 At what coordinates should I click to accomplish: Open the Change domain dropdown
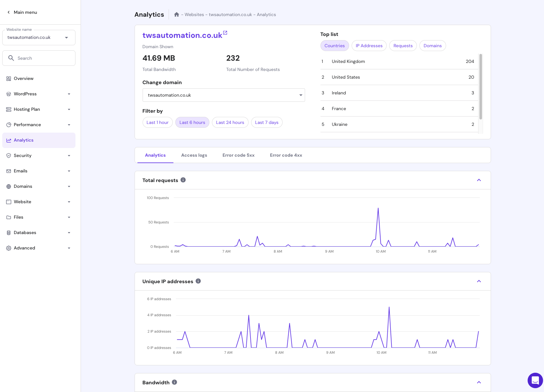click(224, 95)
